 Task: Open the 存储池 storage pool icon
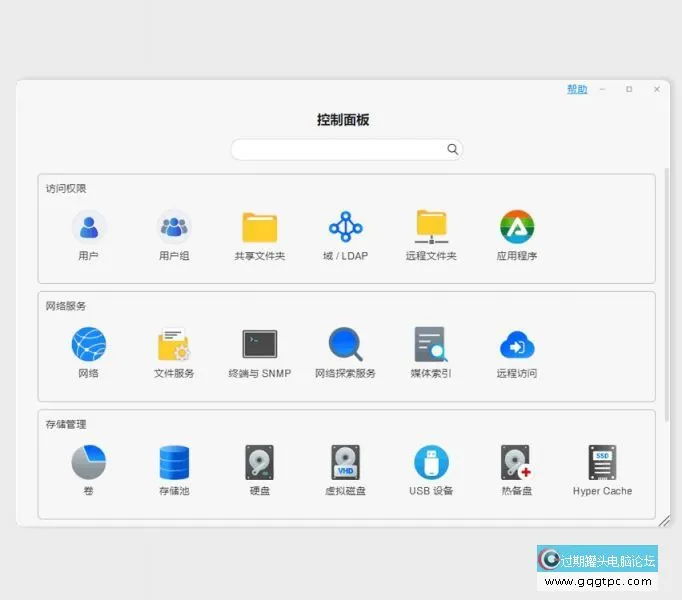[174, 462]
